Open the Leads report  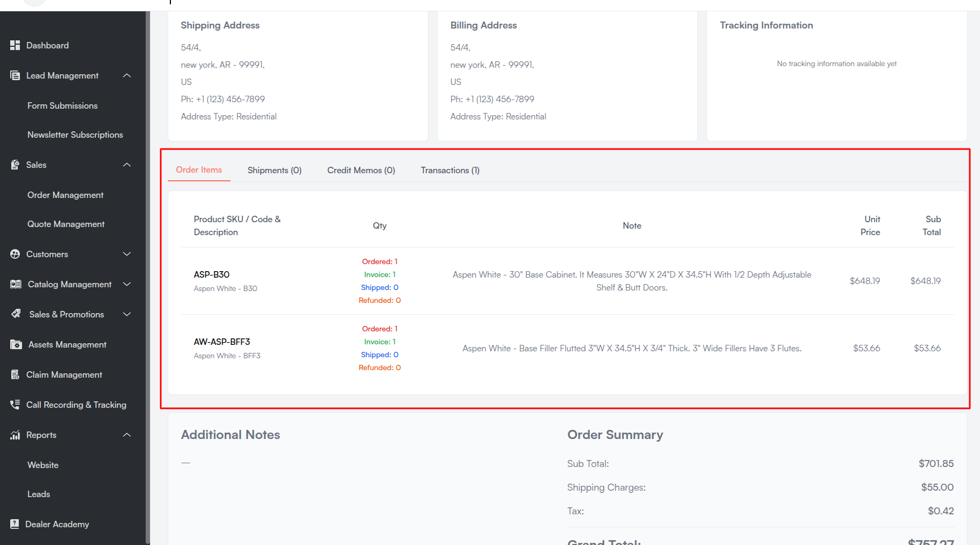[x=39, y=494]
